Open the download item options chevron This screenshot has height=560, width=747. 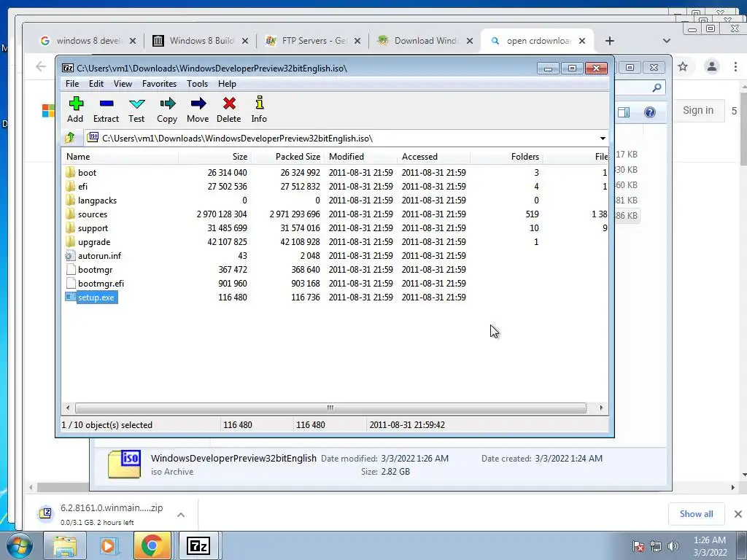181,515
